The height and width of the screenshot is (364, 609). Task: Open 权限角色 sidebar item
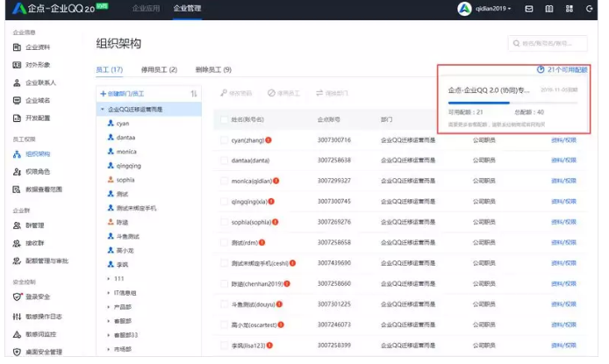tap(32, 172)
